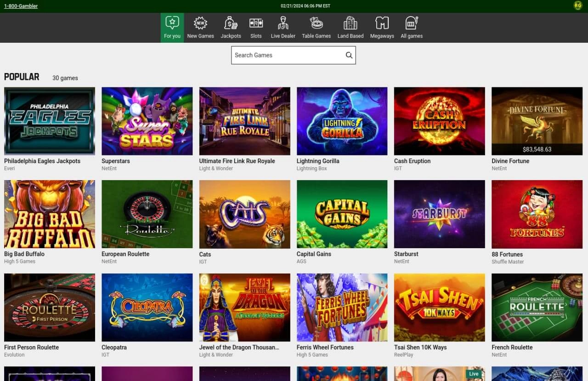Viewport: 588px width, 381px height.
Task: Launch the Cats game thumbnail
Action: click(244, 214)
